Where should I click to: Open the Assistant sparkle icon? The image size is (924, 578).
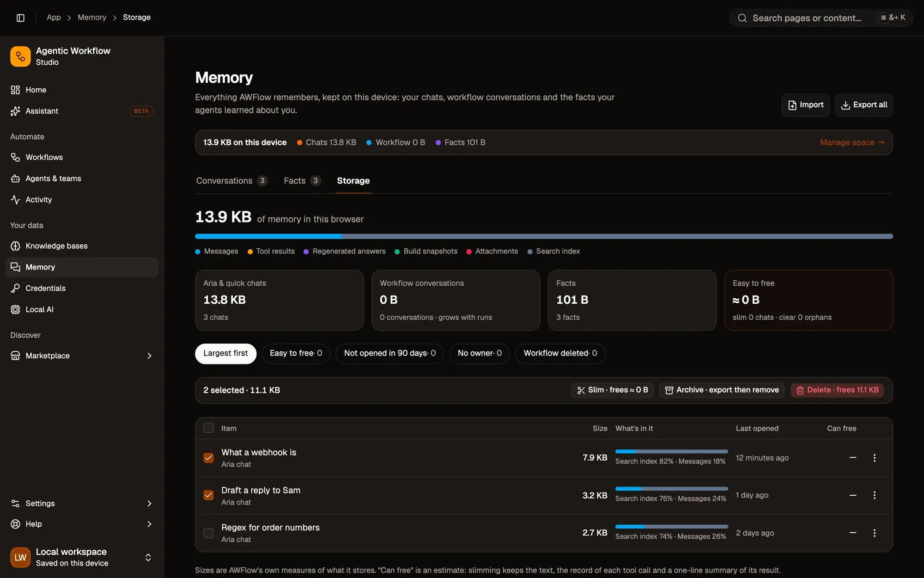(x=15, y=111)
